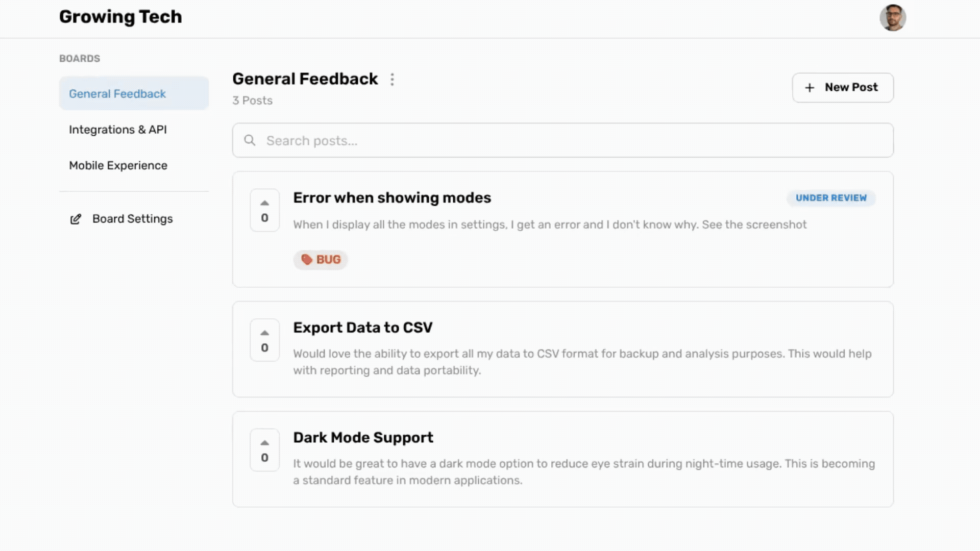Screen dimensions: 980x551
Task: Switch to the Integrations & API board
Action: (x=118, y=129)
